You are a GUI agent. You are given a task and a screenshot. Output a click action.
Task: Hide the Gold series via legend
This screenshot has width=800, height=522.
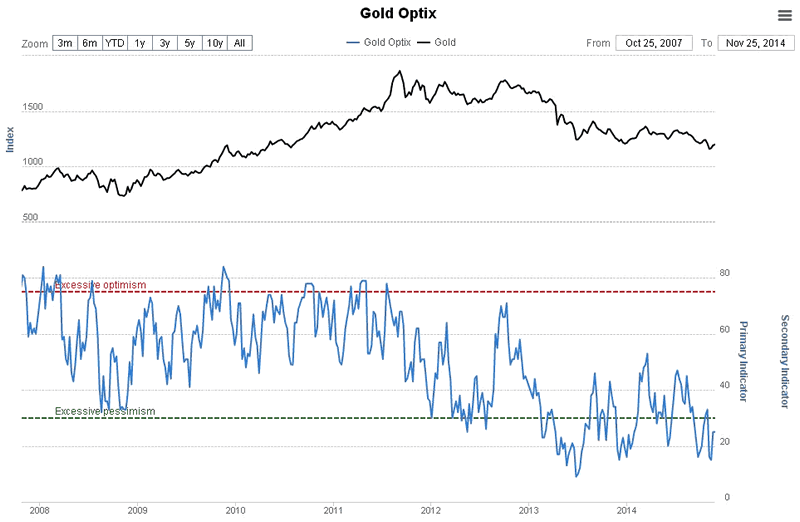pyautogui.click(x=440, y=43)
